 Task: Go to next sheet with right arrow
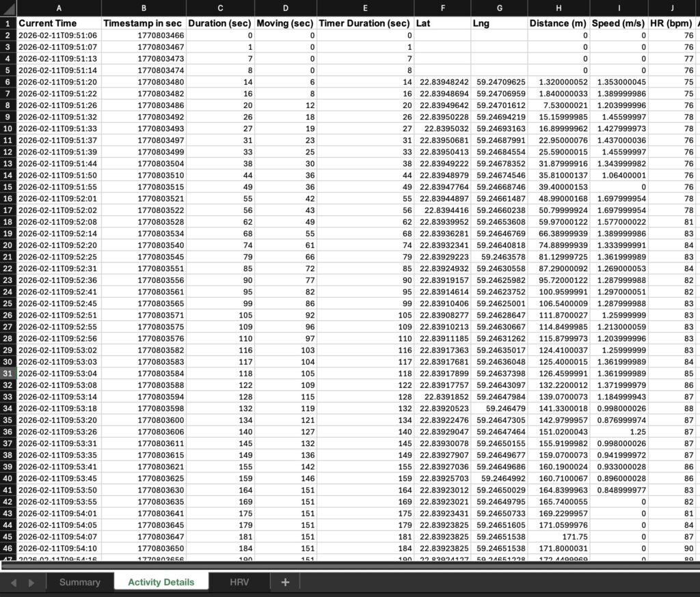(31, 583)
